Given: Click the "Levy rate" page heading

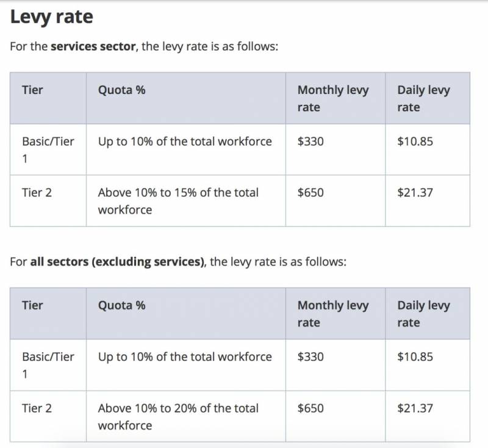Looking at the screenshot, I should pos(52,16).
